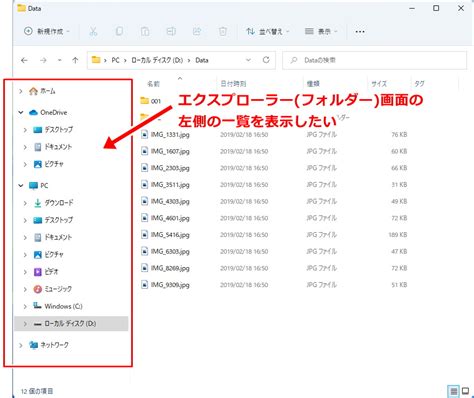The height and width of the screenshot is (398, 474).
Task: Select file IMG_8269.jpg
Action: click(170, 268)
